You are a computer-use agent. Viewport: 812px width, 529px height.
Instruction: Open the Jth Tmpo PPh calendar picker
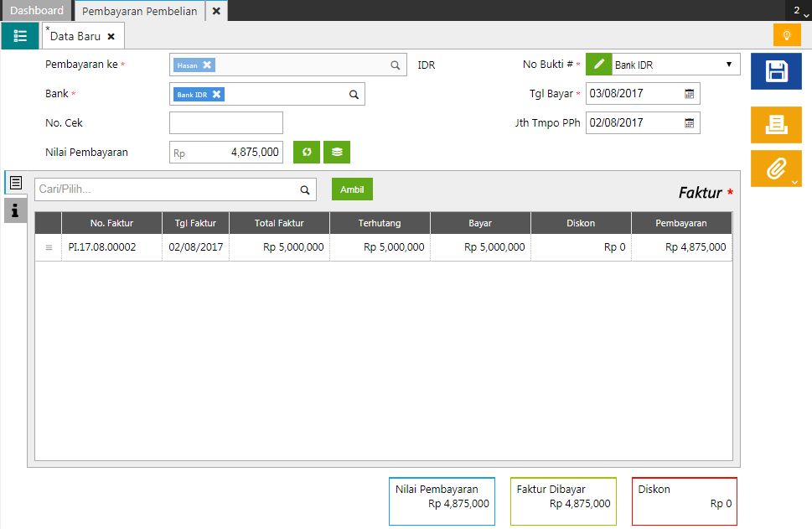tap(689, 123)
